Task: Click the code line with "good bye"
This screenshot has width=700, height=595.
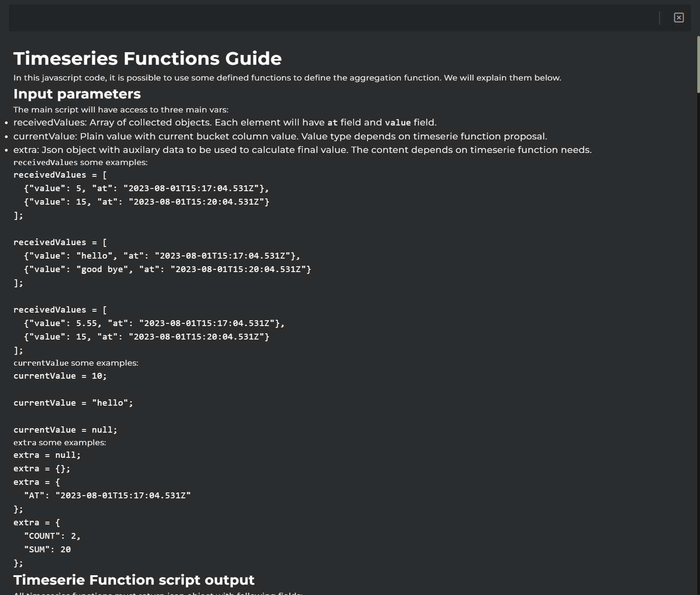Action: tap(168, 269)
